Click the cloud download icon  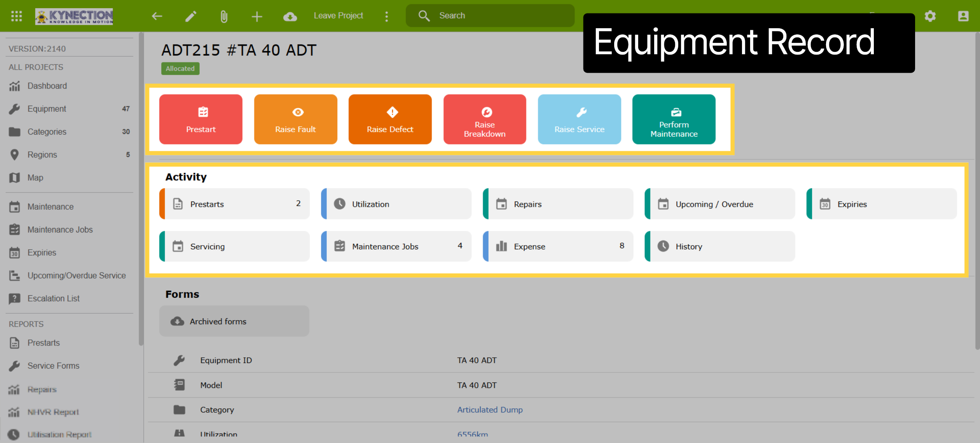click(290, 16)
